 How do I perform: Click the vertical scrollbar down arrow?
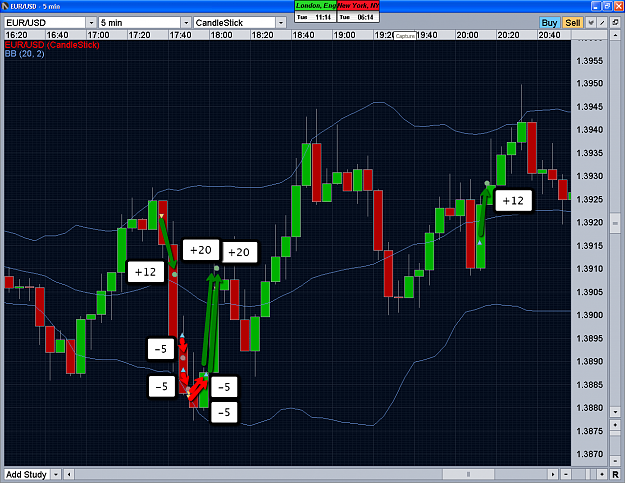[x=615, y=412]
